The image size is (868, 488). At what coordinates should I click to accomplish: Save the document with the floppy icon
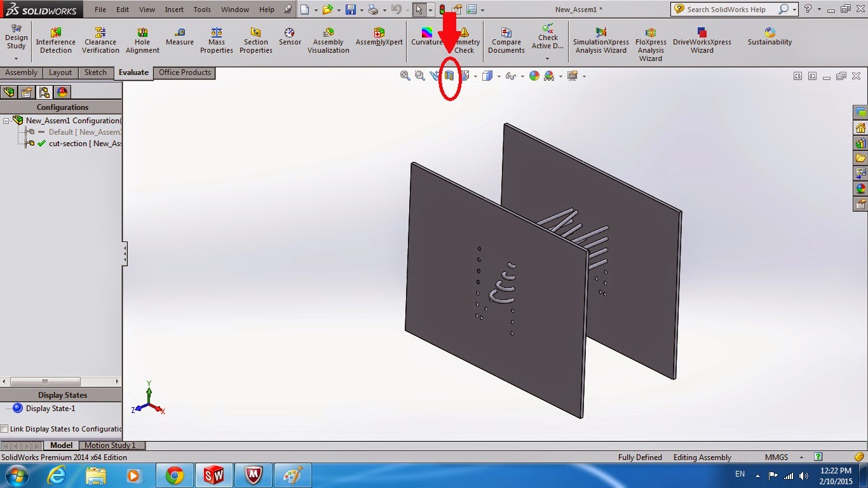(351, 10)
